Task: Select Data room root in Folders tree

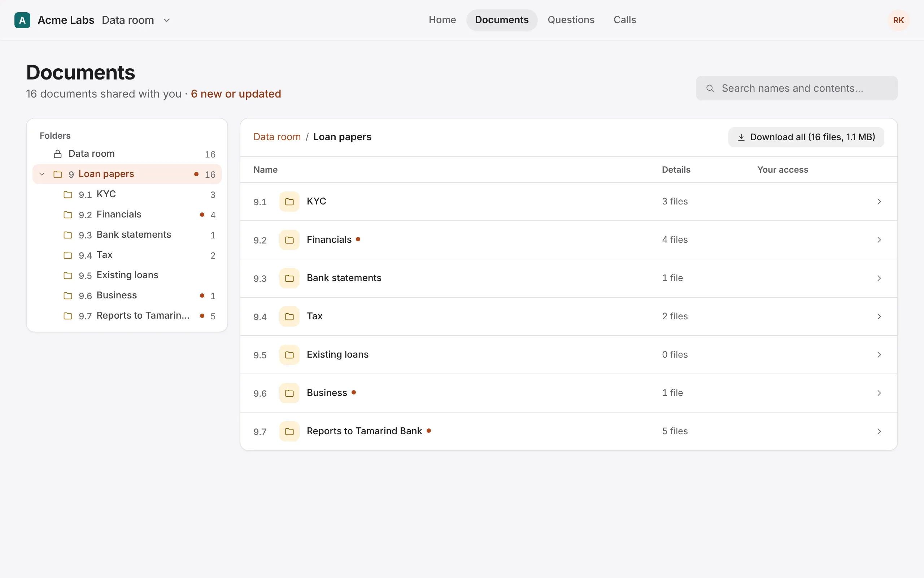Action: click(x=127, y=154)
